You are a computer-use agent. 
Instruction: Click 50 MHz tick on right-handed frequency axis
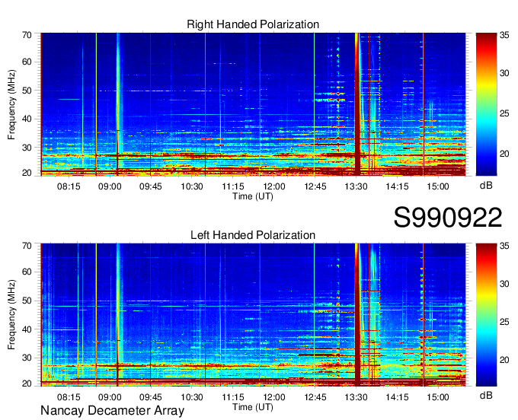click(x=27, y=91)
